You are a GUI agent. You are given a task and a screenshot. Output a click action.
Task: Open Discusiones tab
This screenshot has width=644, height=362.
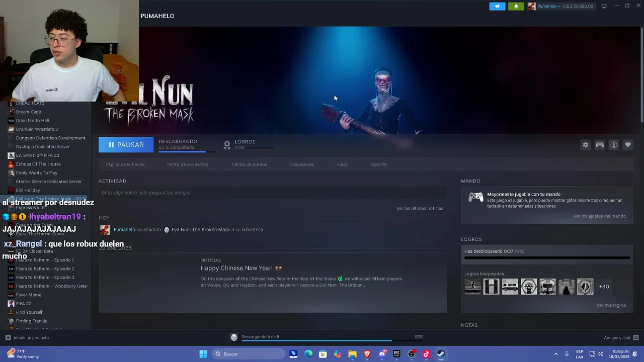point(301,164)
